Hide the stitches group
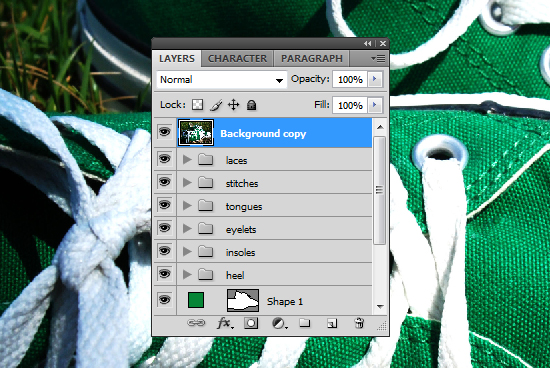 [165, 182]
